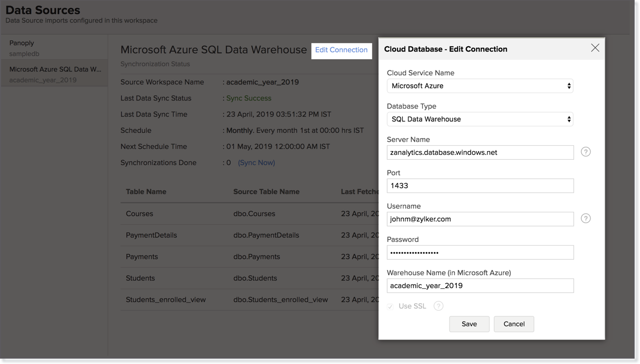Select Microsoft Azure SQL Data Warehouse source
The height and width of the screenshot is (364, 640).
(x=54, y=74)
